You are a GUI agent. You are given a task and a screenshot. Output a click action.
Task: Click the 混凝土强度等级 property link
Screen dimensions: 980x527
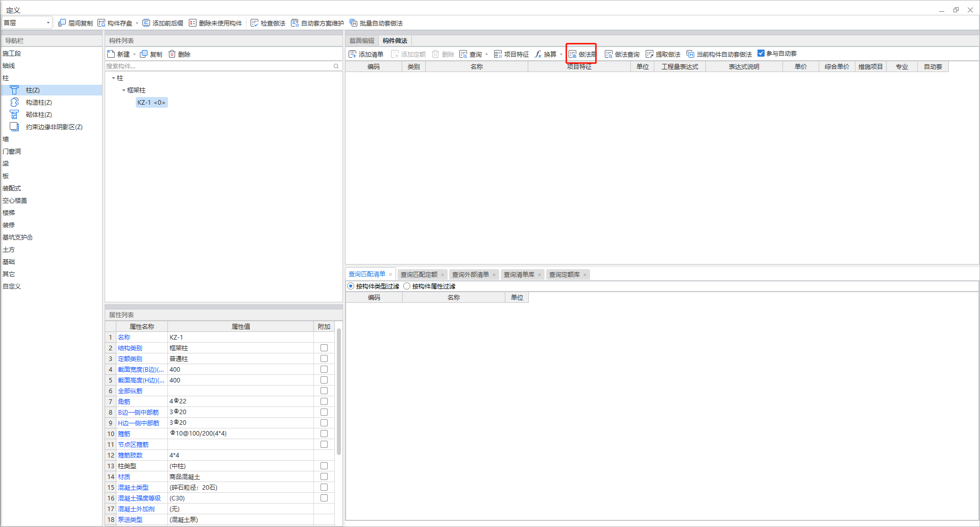tap(139, 498)
